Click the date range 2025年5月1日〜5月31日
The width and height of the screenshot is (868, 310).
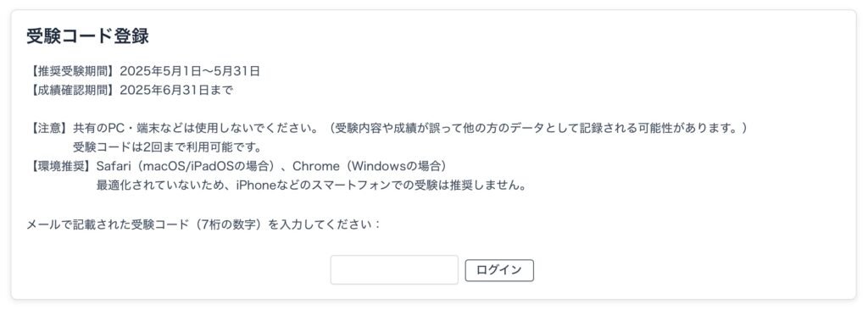(190, 71)
